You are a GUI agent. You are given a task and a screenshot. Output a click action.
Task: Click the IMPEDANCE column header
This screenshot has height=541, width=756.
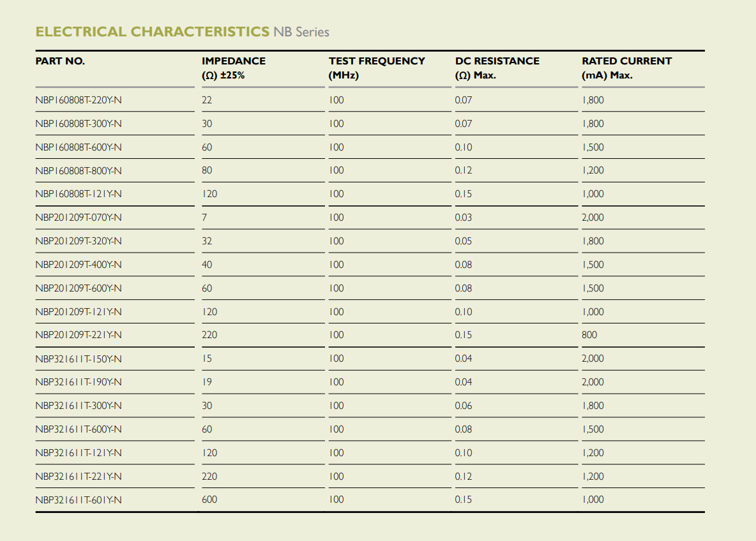point(234,68)
